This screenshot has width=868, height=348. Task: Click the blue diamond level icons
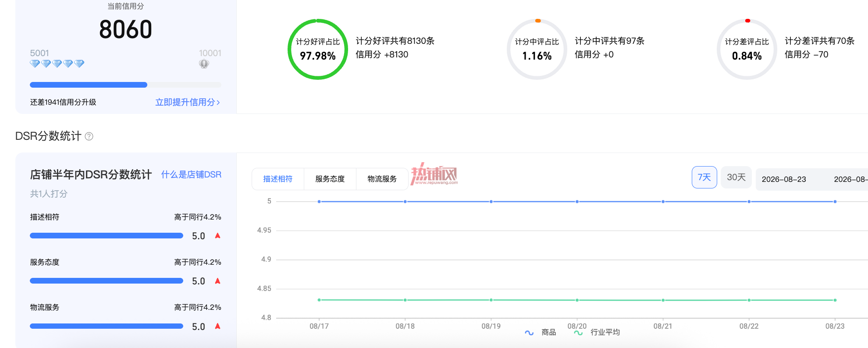point(57,64)
